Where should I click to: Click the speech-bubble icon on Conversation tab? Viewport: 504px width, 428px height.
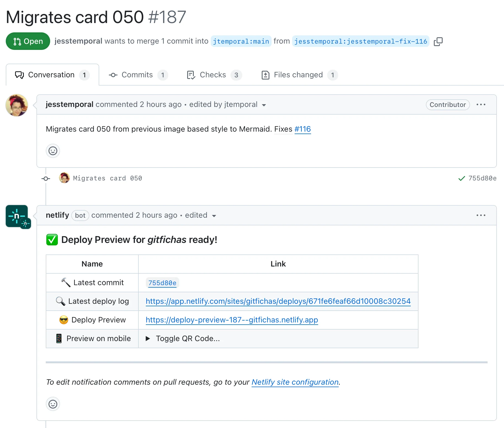[x=19, y=75]
